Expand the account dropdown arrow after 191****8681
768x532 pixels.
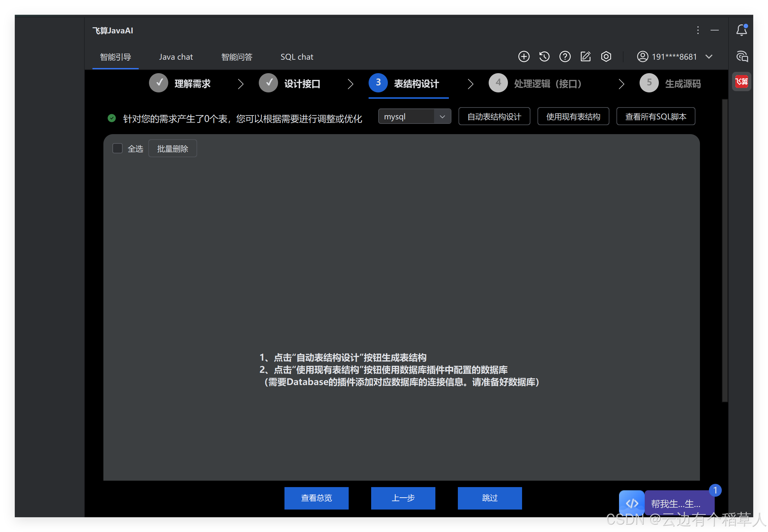pos(709,57)
